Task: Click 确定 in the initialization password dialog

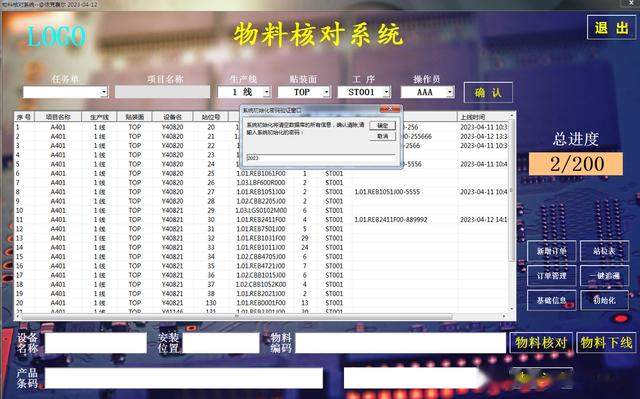Action: click(x=382, y=126)
